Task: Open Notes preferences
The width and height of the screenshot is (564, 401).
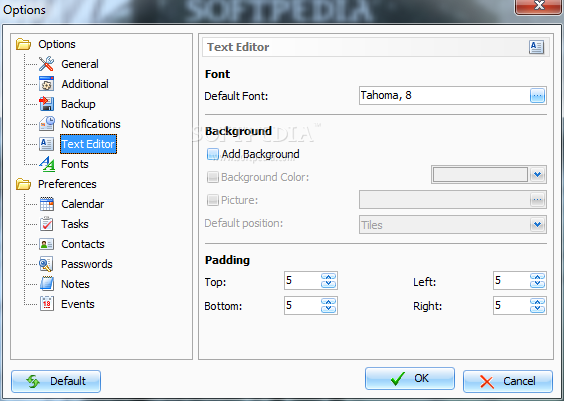Action: point(75,284)
